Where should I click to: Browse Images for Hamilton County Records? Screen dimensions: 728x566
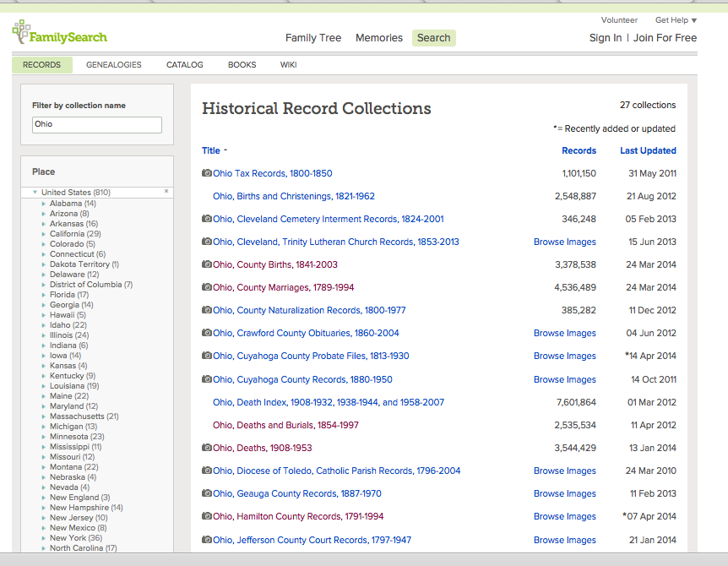pos(564,516)
